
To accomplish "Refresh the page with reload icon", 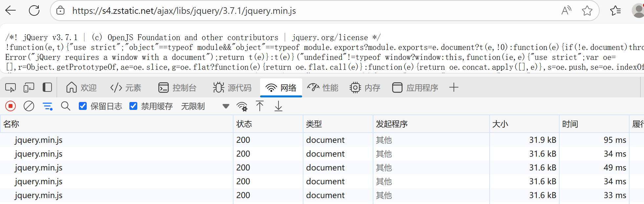I will pos(34,11).
